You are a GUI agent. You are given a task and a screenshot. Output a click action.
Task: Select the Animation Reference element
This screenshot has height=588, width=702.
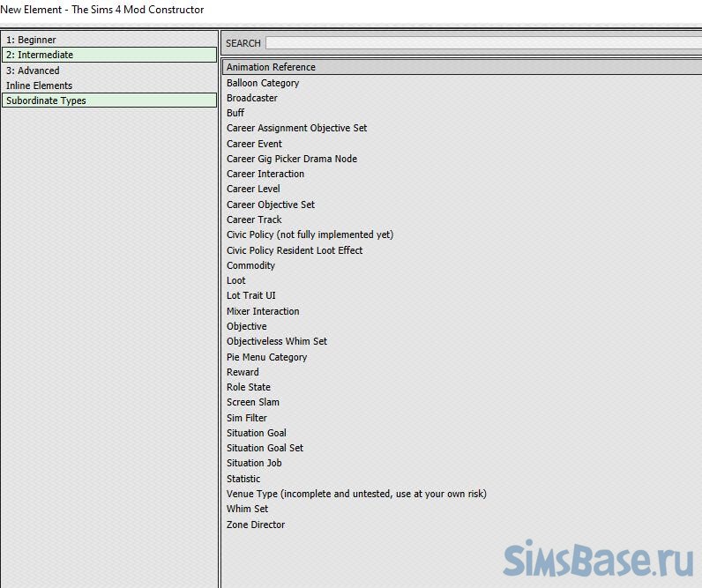click(x=271, y=67)
